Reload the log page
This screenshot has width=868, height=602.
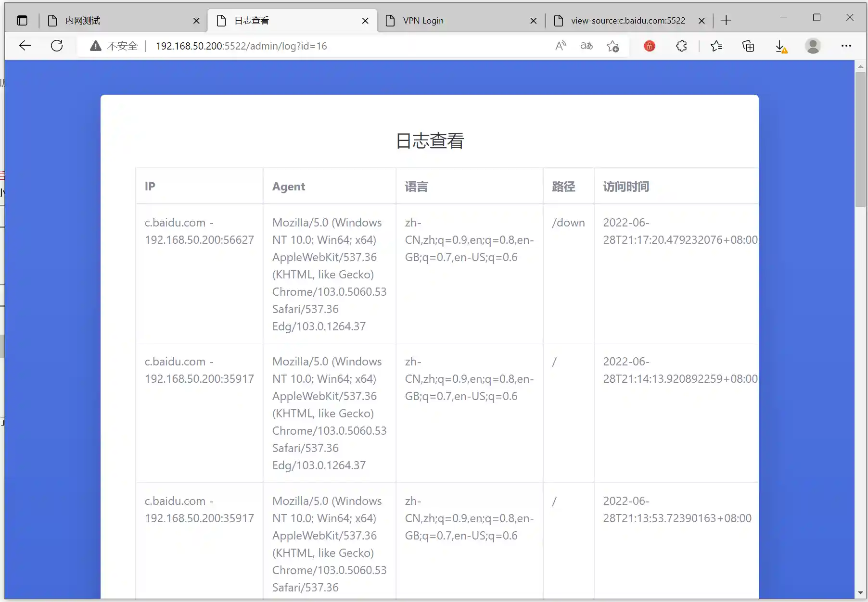pos(57,46)
